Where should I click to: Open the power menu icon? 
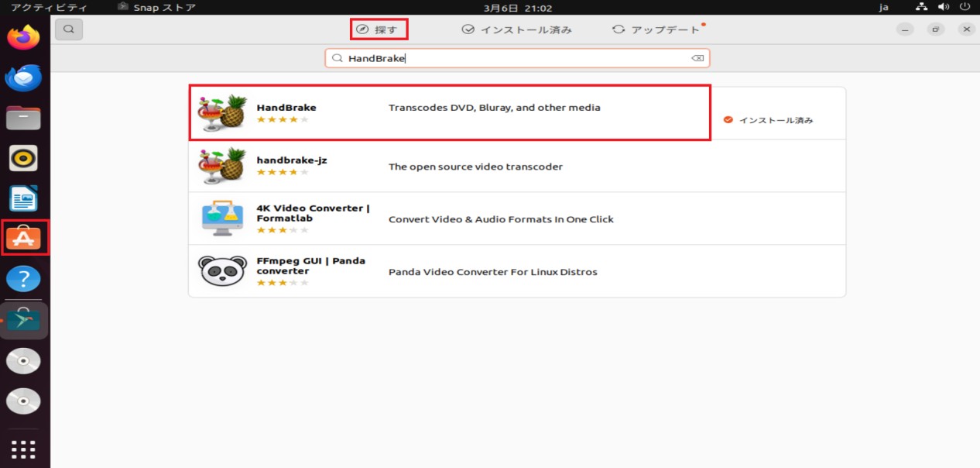coord(965,7)
